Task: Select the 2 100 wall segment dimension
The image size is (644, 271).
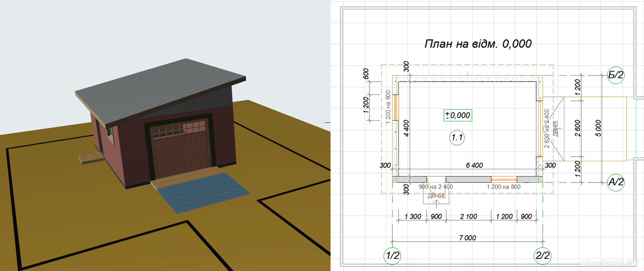Action: tap(469, 217)
